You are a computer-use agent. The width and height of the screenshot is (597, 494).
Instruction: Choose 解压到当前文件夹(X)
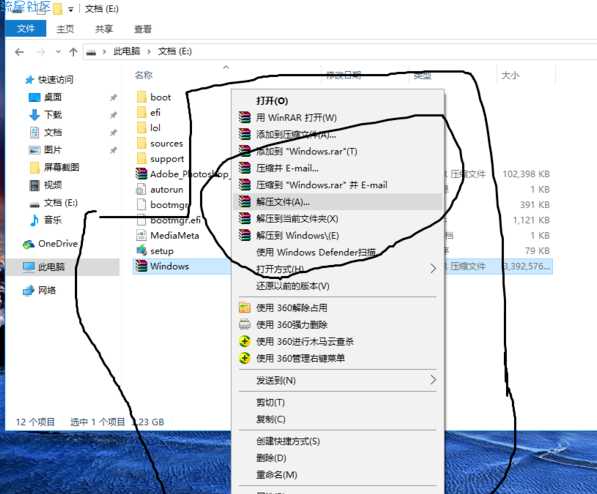(x=337, y=219)
